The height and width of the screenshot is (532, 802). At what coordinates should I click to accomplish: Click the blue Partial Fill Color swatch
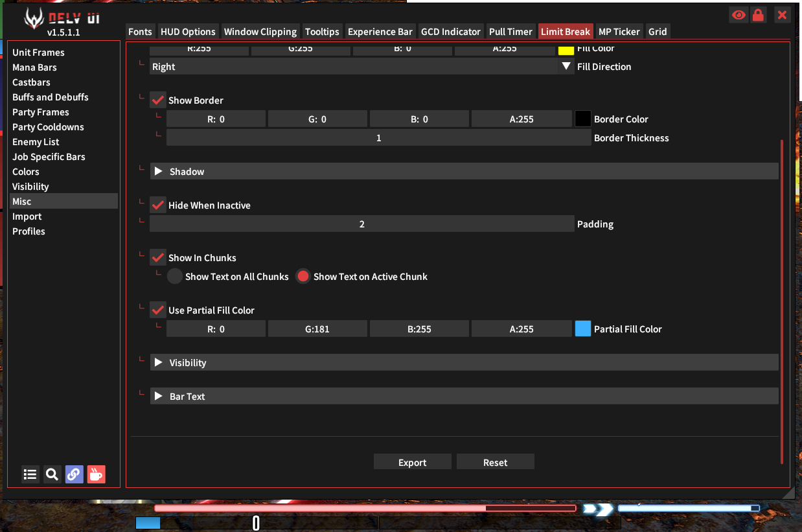[582, 329]
